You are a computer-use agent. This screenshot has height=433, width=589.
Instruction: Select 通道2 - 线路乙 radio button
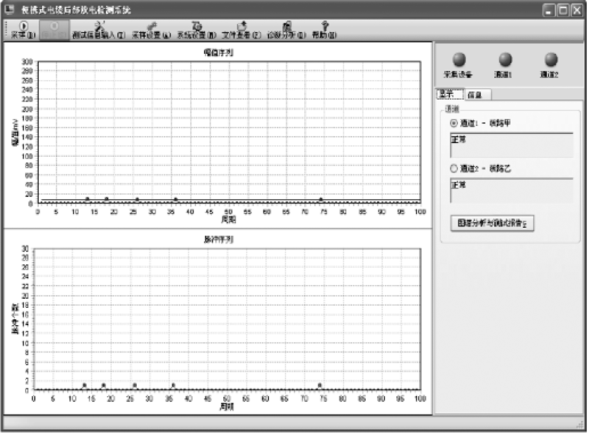pyautogui.click(x=454, y=169)
